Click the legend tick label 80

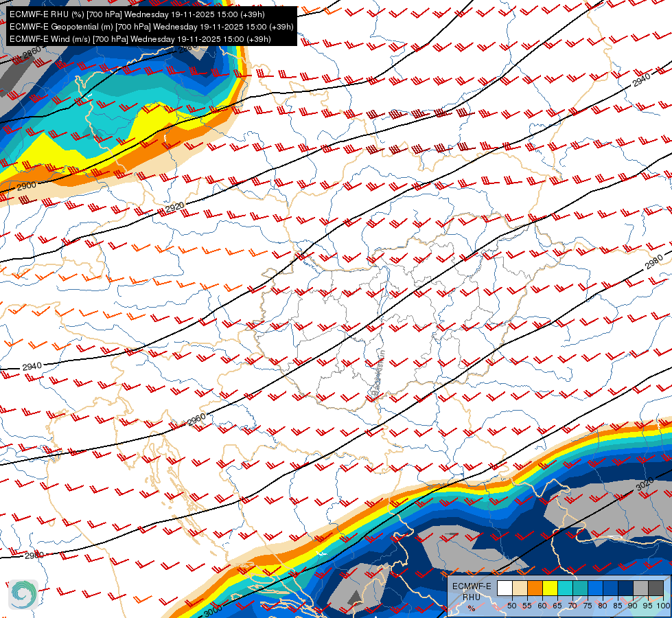(603, 606)
